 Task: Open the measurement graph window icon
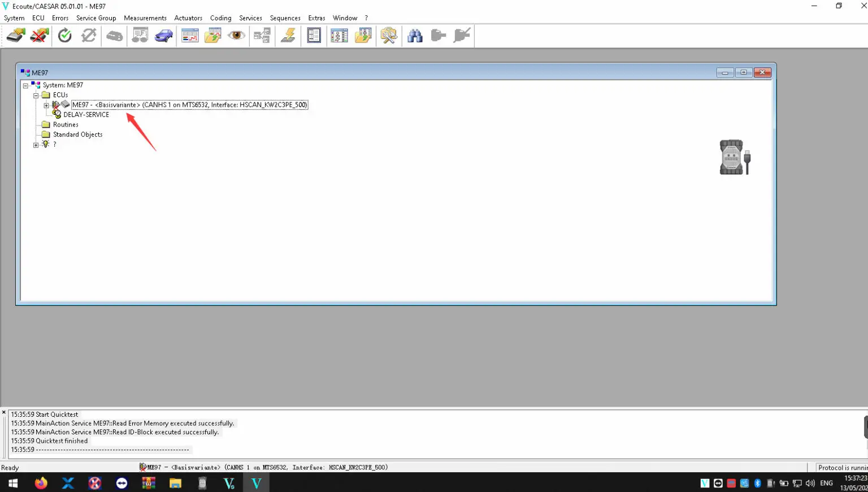coord(190,36)
